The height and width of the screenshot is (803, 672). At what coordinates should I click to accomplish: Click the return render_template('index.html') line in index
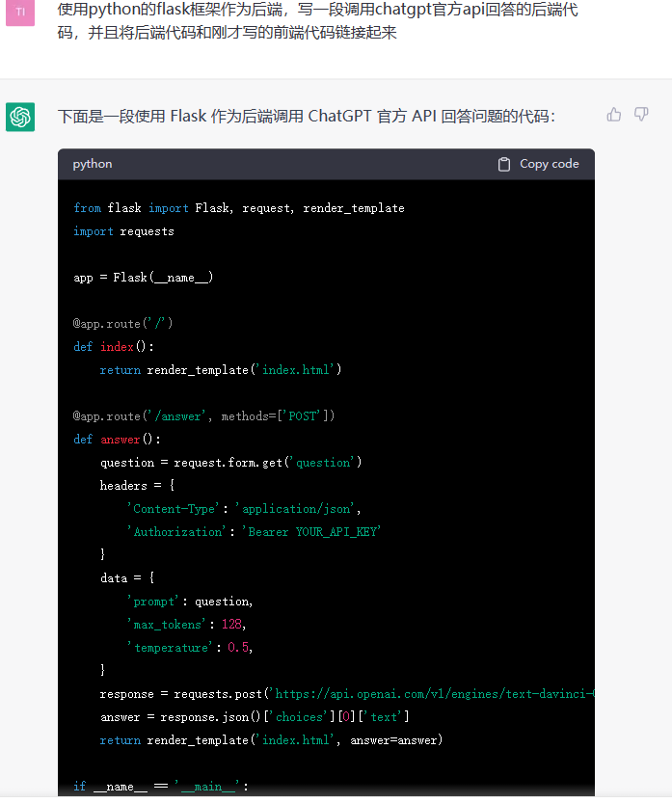(x=221, y=370)
